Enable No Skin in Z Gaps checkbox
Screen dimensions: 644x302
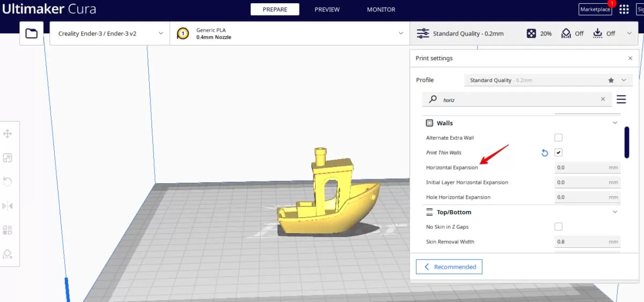[558, 227]
